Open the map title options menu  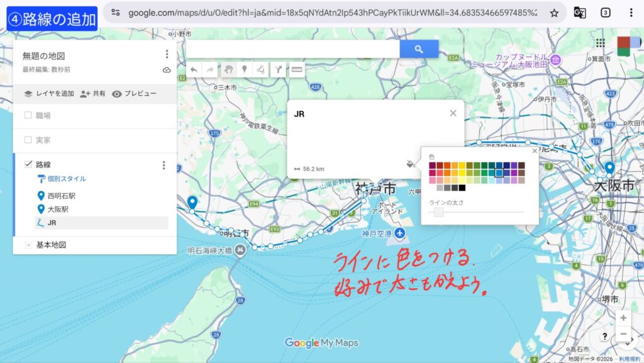click(167, 55)
